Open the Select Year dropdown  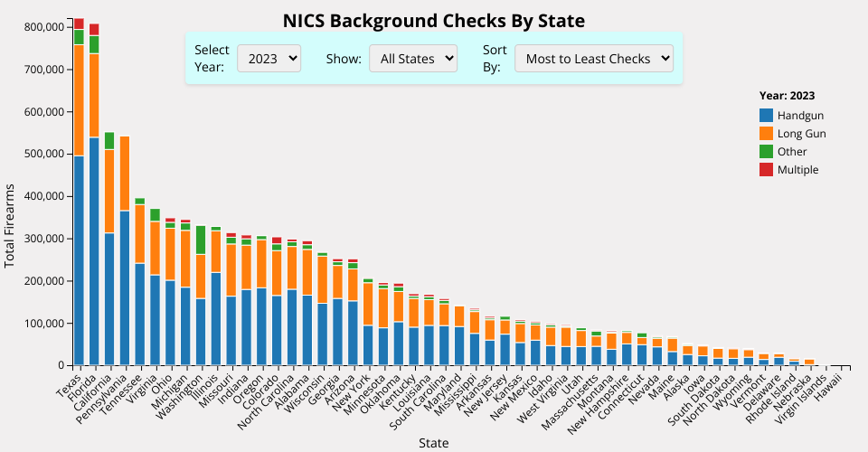[x=268, y=59]
